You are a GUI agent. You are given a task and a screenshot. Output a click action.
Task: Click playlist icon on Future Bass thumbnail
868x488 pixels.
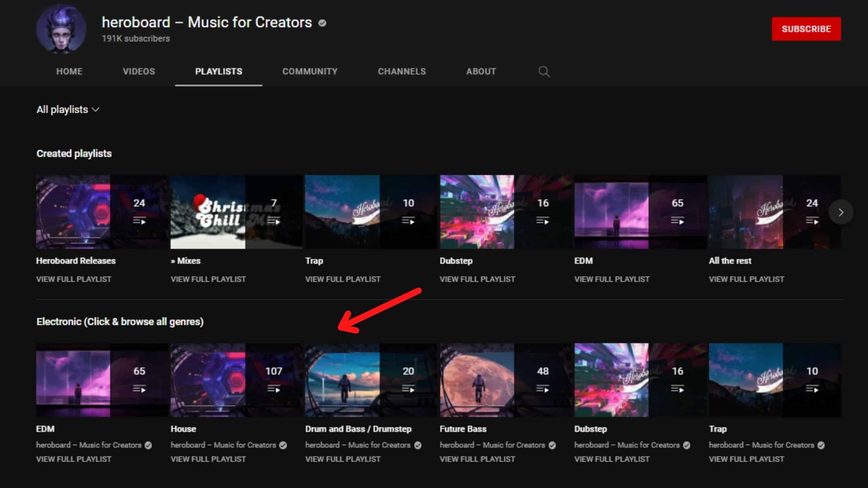tap(542, 388)
